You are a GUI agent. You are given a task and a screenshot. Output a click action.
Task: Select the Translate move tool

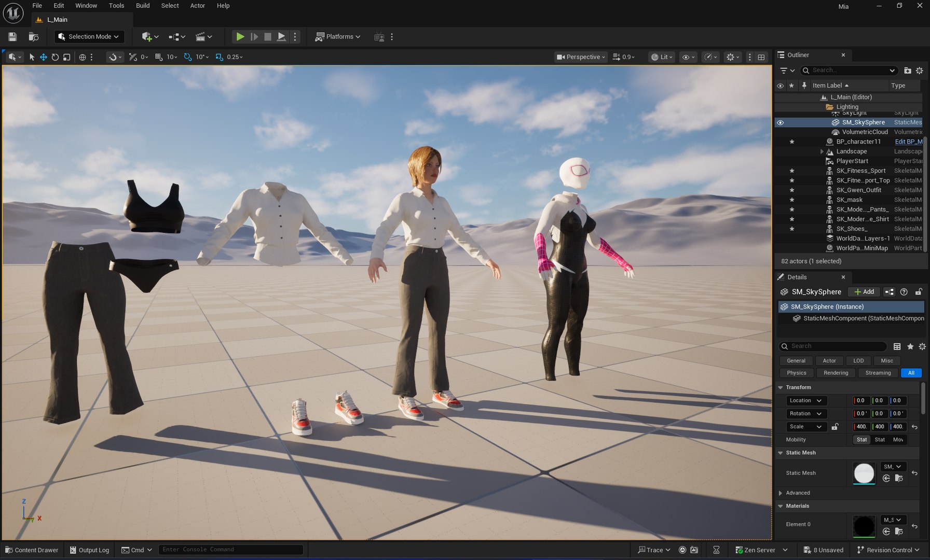tap(44, 57)
